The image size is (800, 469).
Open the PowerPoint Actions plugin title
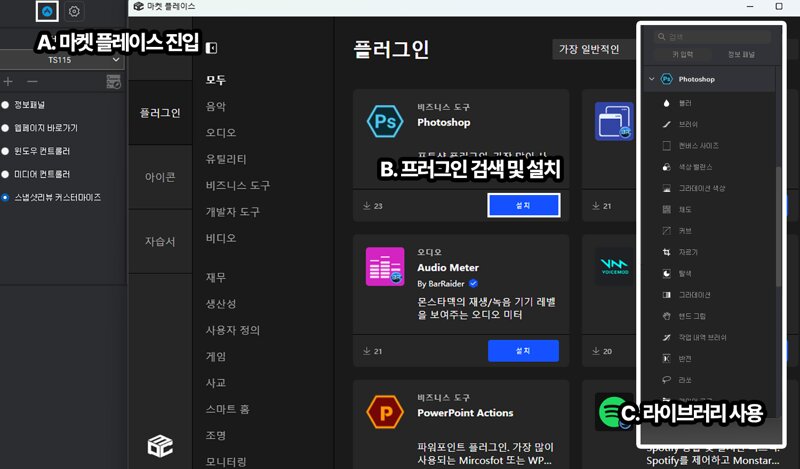(x=465, y=413)
